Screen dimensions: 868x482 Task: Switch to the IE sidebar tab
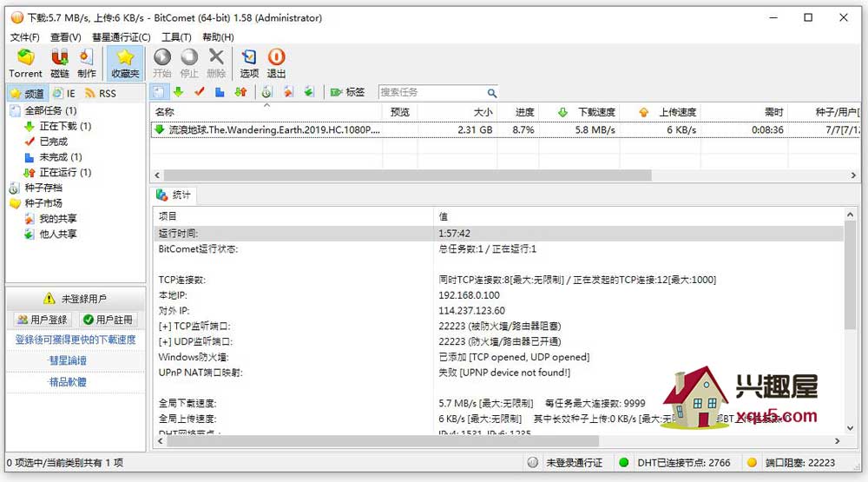[64, 93]
